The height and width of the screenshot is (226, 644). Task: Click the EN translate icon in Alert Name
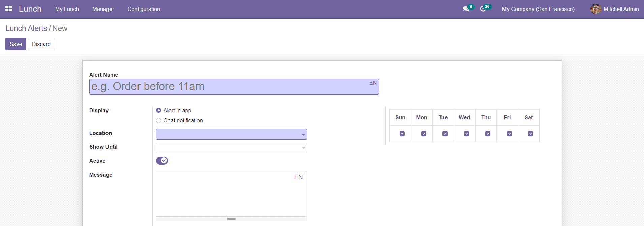(373, 83)
